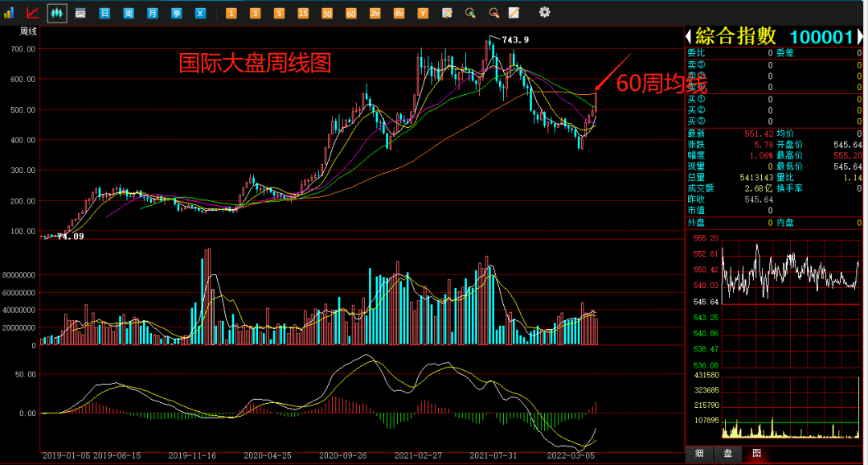Select the 1-minute timeframe button
The width and height of the screenshot is (868, 465).
point(231,13)
